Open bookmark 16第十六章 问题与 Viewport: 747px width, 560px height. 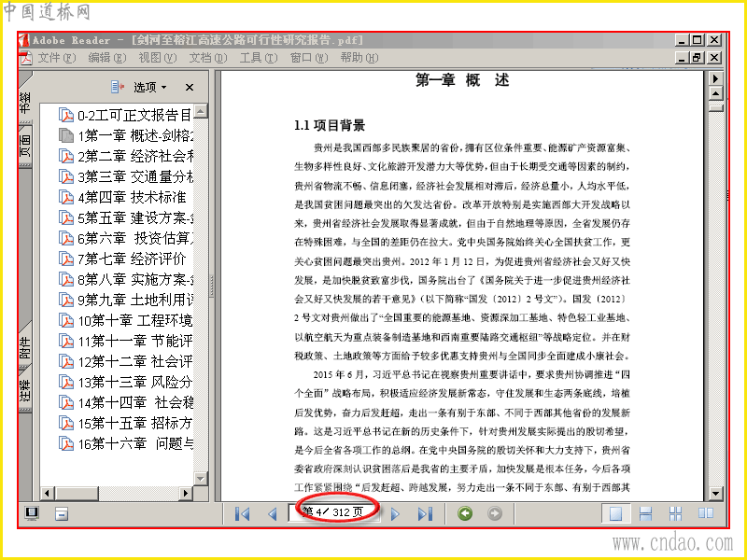click(x=125, y=443)
